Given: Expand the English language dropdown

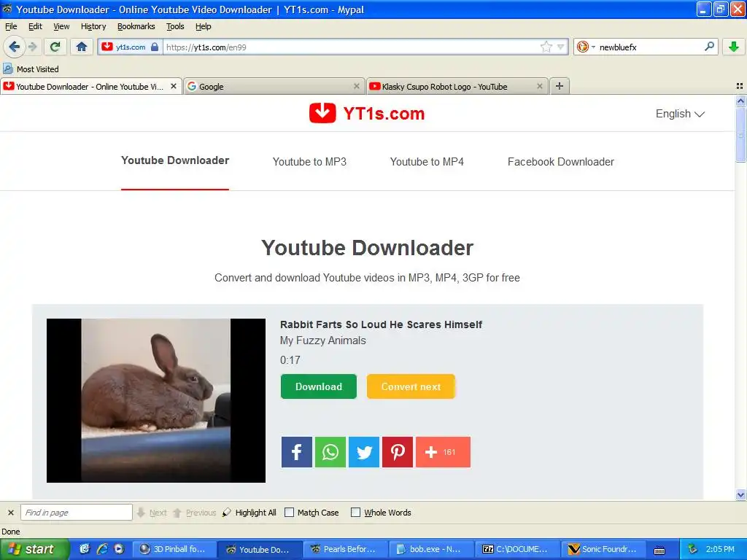Looking at the screenshot, I should tap(680, 114).
